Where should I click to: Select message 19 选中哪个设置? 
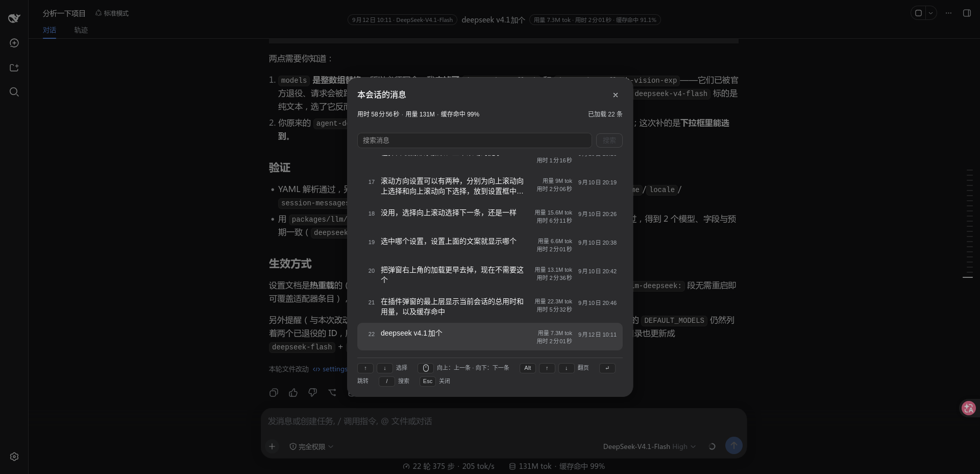[490, 245]
